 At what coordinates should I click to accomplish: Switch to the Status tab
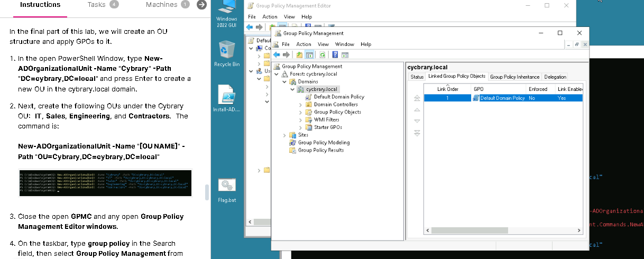pos(417,77)
